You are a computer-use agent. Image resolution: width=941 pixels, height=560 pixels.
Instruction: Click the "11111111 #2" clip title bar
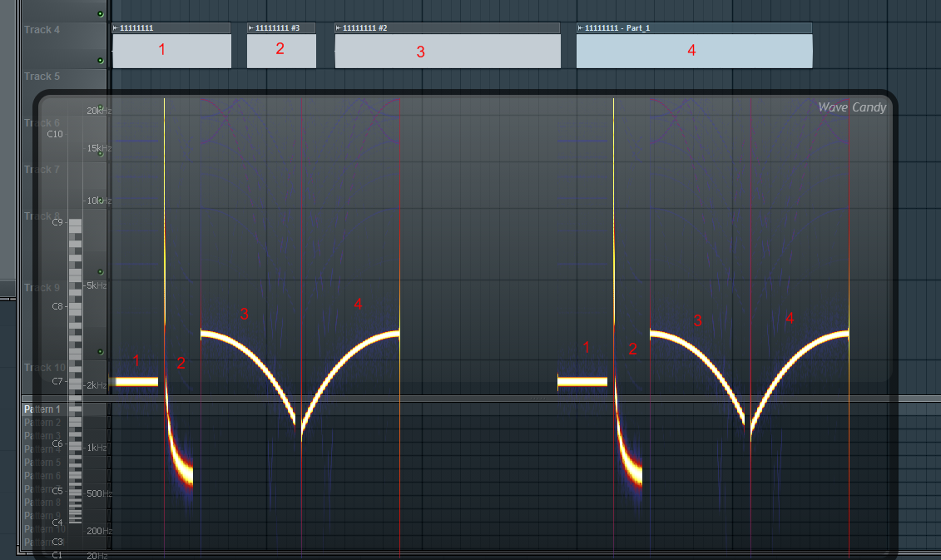[x=448, y=28]
